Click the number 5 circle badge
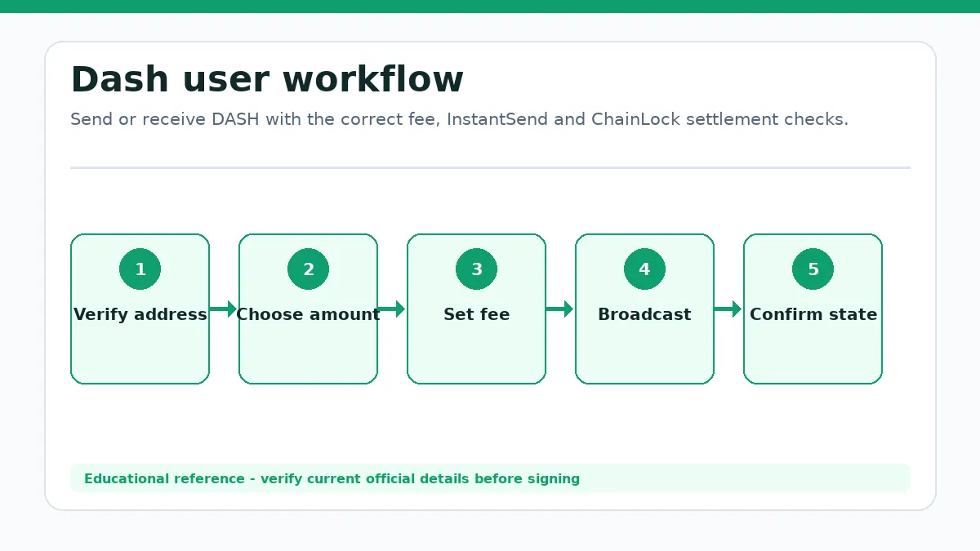 pyautogui.click(x=813, y=269)
